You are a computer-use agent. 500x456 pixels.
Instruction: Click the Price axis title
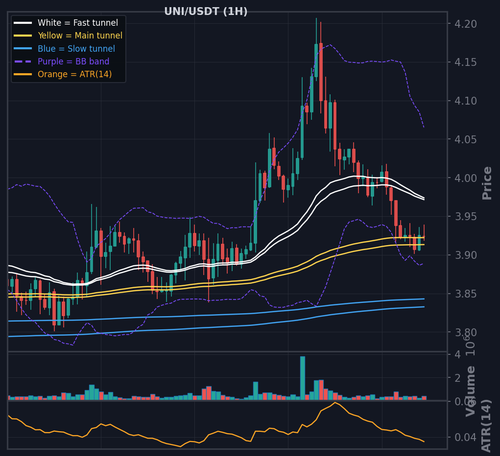[x=487, y=183]
